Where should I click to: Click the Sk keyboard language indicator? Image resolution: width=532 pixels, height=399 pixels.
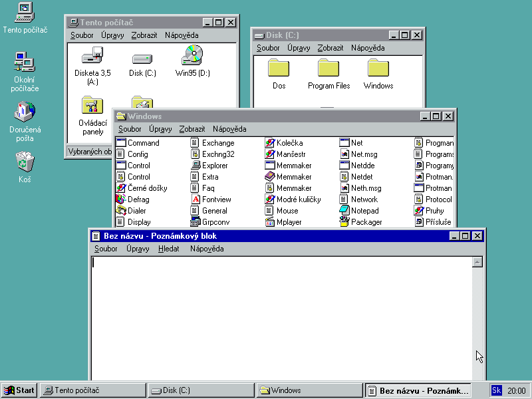[x=496, y=390]
